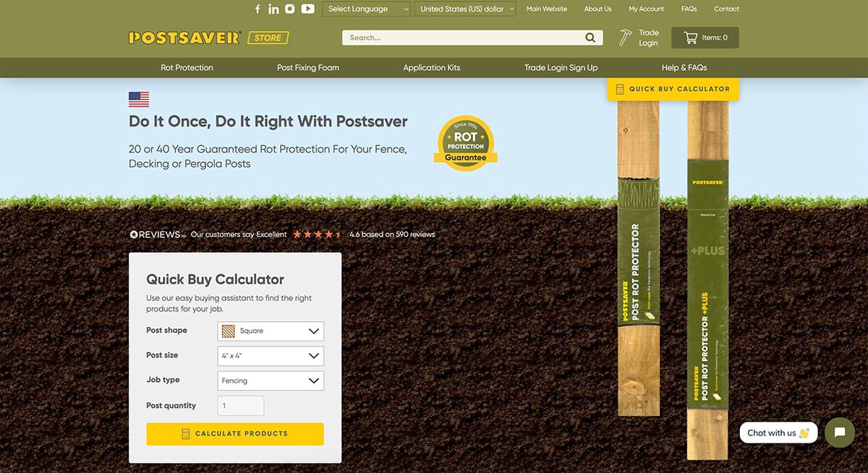Click inside the Post quantity field
Image resolution: width=868 pixels, height=473 pixels.
tap(240, 405)
